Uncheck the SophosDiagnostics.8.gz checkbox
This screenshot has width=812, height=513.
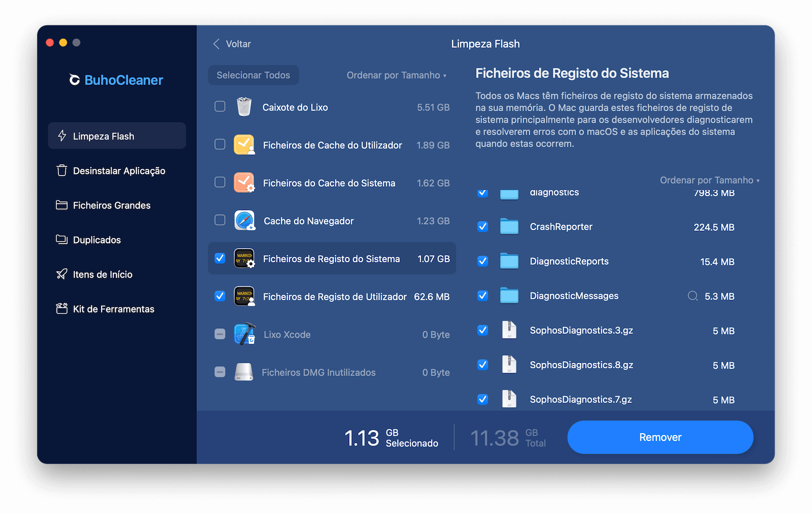[x=483, y=364]
